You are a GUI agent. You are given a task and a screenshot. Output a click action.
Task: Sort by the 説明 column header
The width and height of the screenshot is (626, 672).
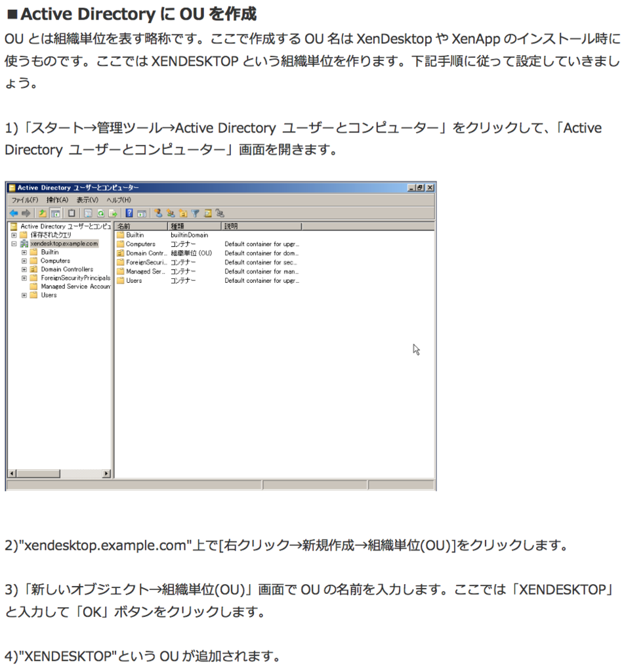[x=261, y=226]
